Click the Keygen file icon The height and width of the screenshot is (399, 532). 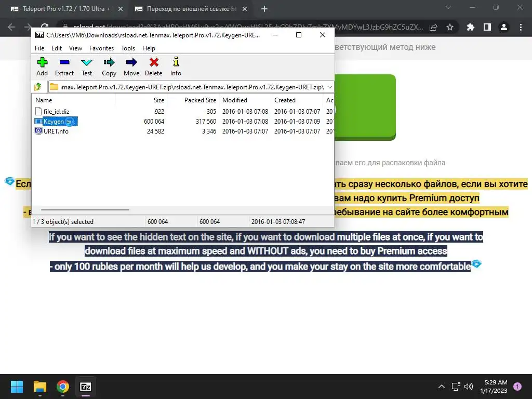(38, 121)
